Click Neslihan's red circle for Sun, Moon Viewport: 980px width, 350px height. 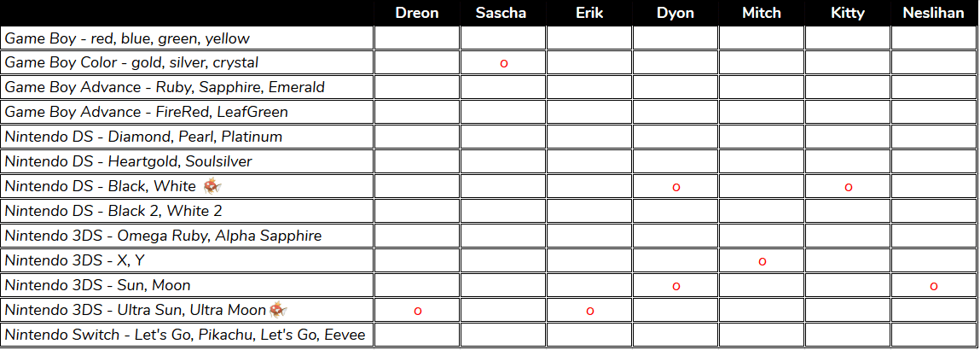pos(934,287)
